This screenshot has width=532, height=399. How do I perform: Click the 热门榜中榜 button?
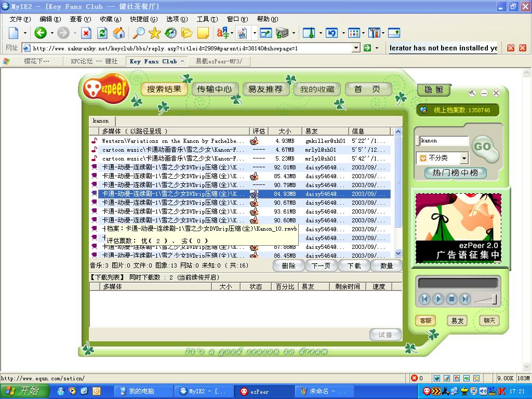click(x=455, y=172)
